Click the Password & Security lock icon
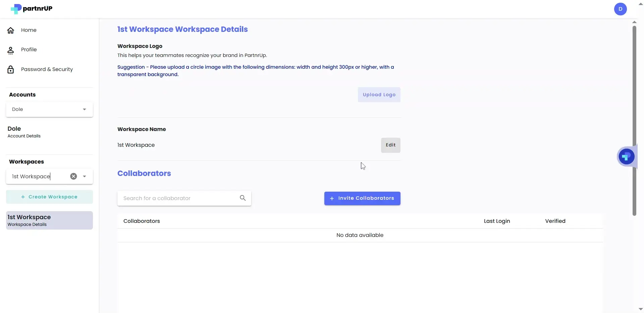 (11, 69)
